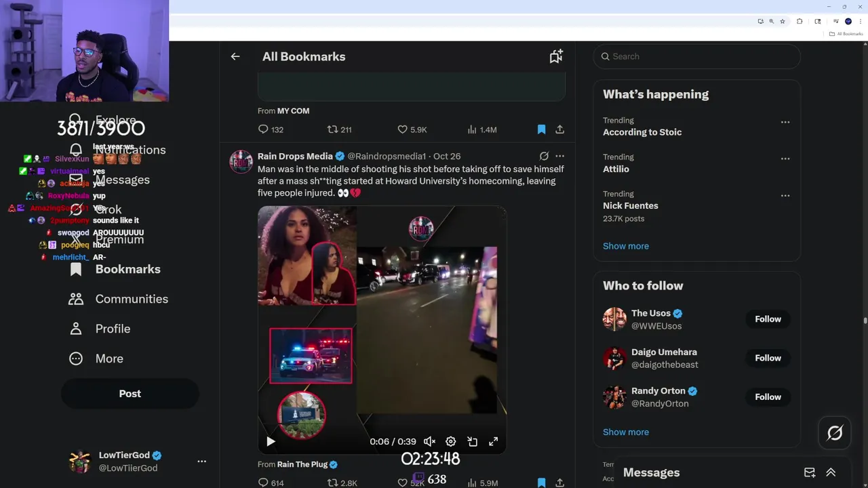View analytics showing 5.9M views
The height and width of the screenshot is (488, 868).
[482, 483]
